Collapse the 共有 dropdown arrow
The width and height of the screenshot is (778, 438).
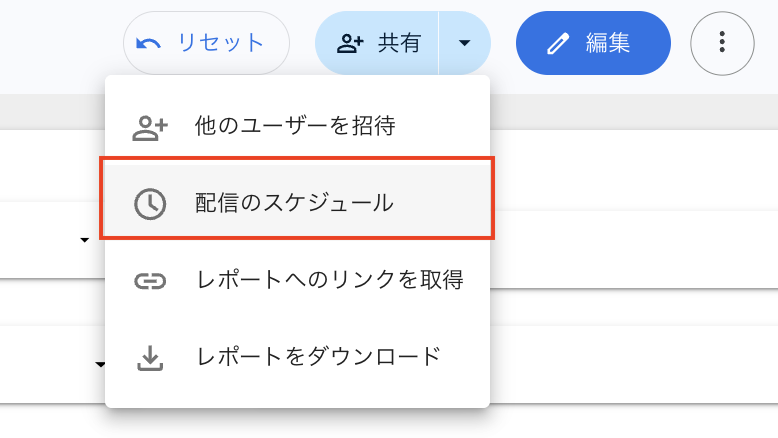(x=464, y=43)
